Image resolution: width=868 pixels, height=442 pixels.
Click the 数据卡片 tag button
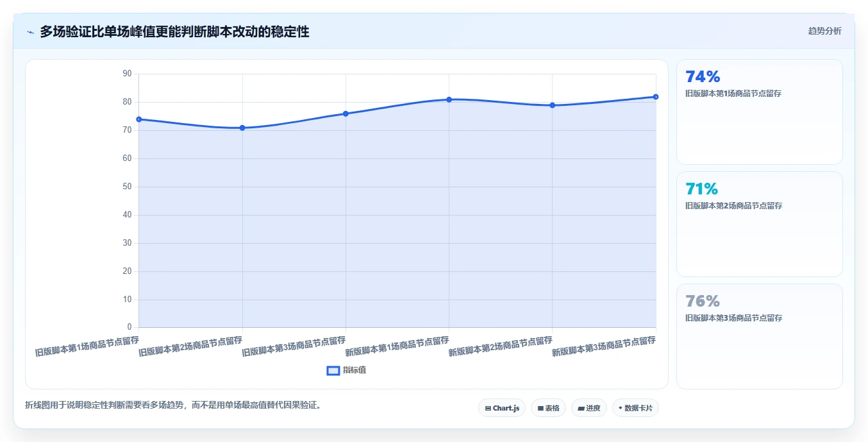[635, 408]
